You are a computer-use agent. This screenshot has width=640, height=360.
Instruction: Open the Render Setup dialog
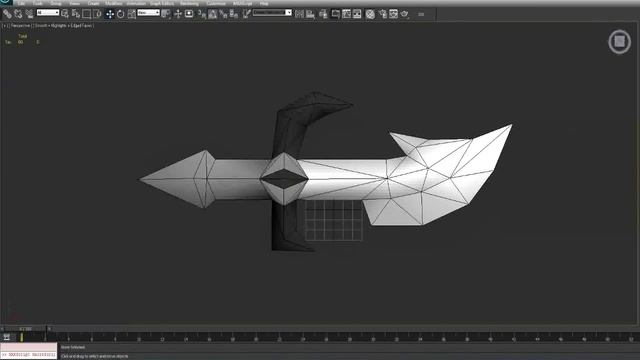[382, 14]
